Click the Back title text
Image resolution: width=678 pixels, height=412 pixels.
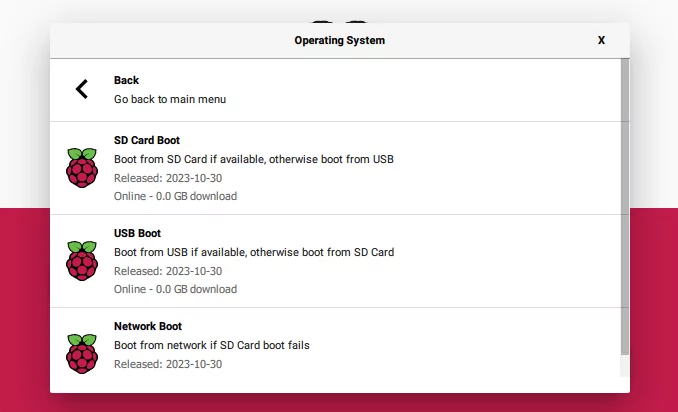click(126, 80)
